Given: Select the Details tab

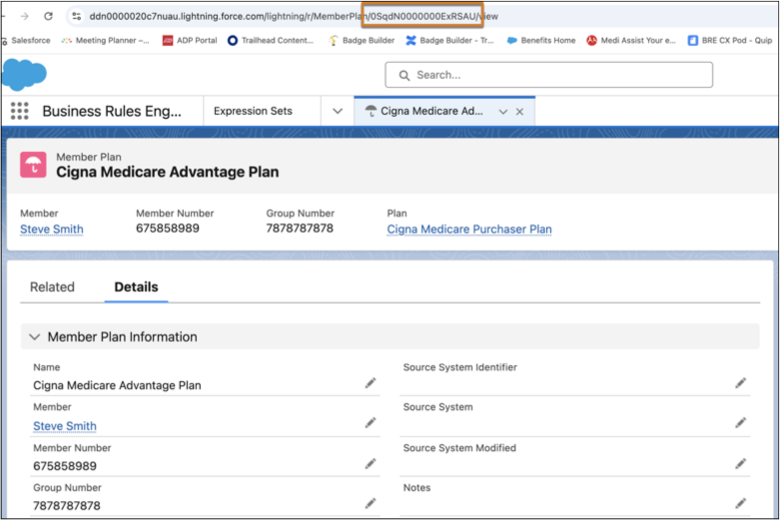Looking at the screenshot, I should coord(136,287).
